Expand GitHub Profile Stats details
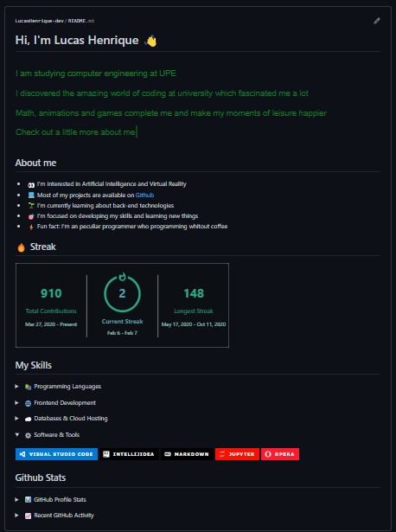 pos(50,499)
